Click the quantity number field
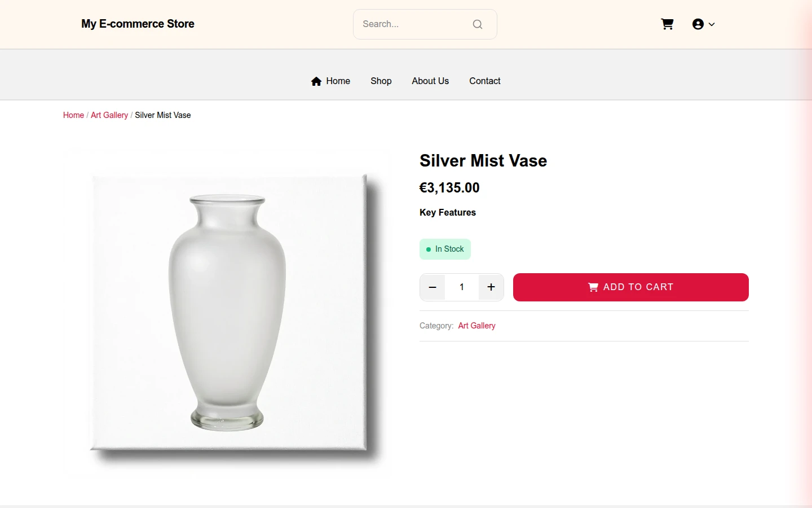This screenshot has width=812, height=508. (x=462, y=287)
